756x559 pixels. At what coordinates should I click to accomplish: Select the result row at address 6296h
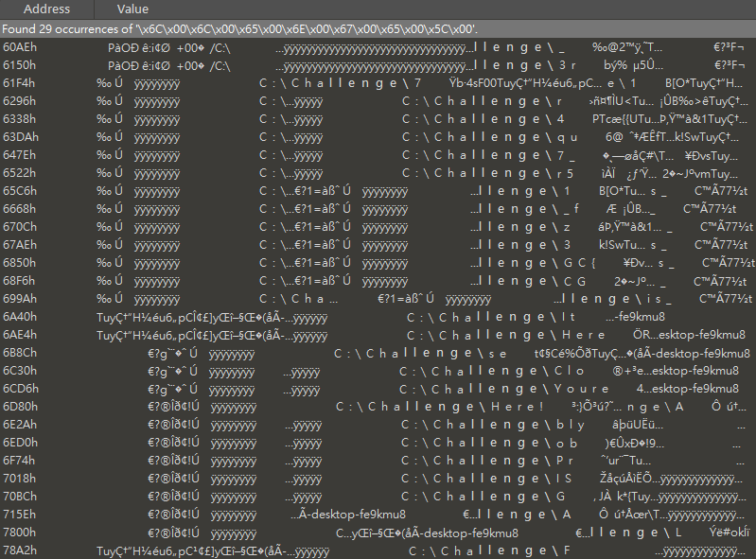pos(378,101)
